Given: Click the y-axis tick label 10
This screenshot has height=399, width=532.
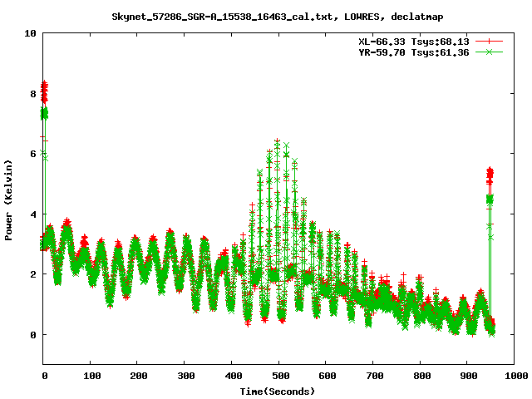Looking at the screenshot, I should pyautogui.click(x=30, y=33).
